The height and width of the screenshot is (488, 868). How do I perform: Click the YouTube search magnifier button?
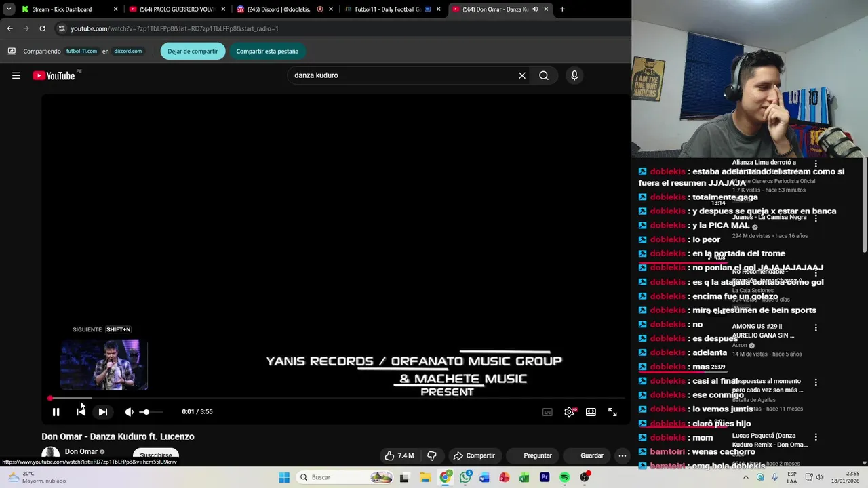(x=544, y=75)
